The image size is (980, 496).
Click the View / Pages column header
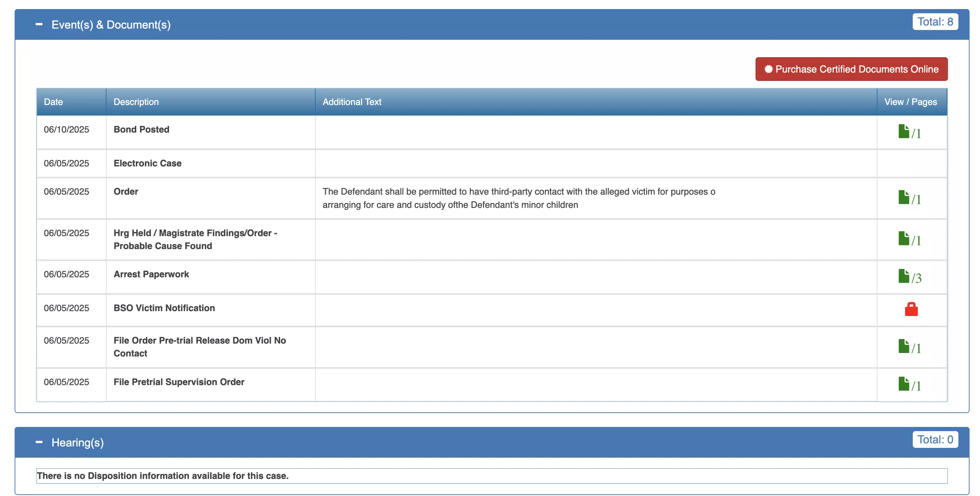[912, 102]
